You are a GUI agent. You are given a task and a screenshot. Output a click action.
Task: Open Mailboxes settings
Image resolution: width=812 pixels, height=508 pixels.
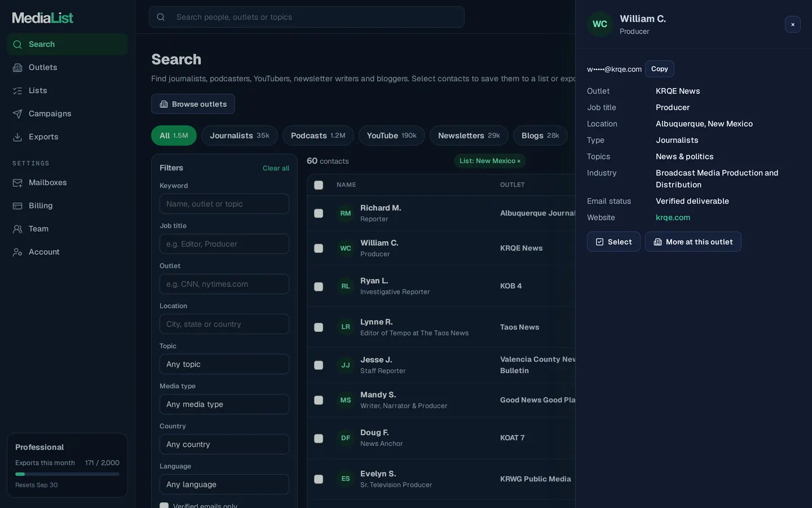(x=67, y=182)
